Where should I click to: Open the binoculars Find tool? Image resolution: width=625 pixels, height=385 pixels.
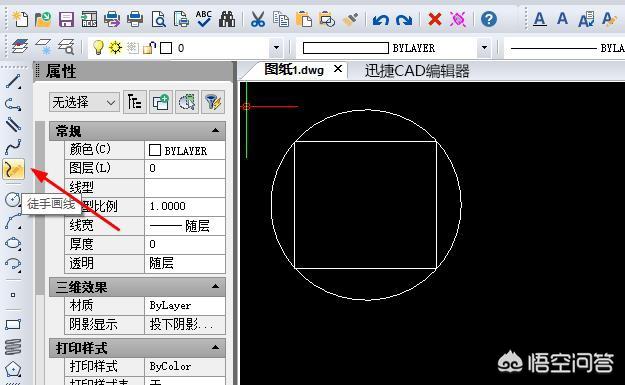[x=227, y=19]
